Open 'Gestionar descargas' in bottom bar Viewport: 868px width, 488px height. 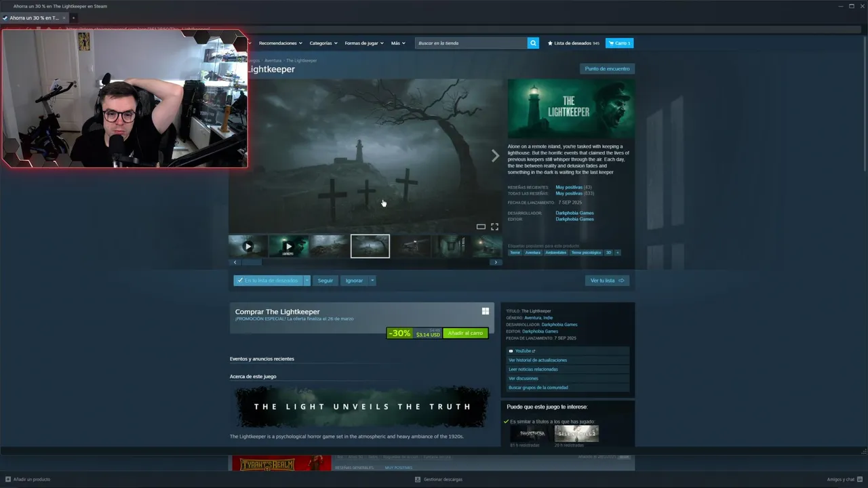click(x=439, y=479)
